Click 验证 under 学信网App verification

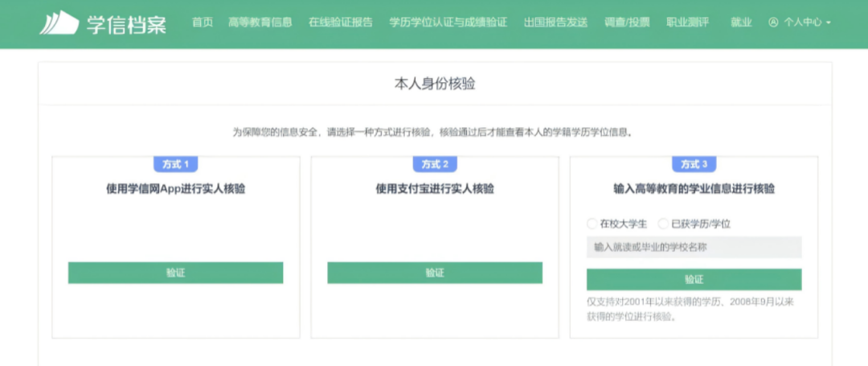coord(175,273)
